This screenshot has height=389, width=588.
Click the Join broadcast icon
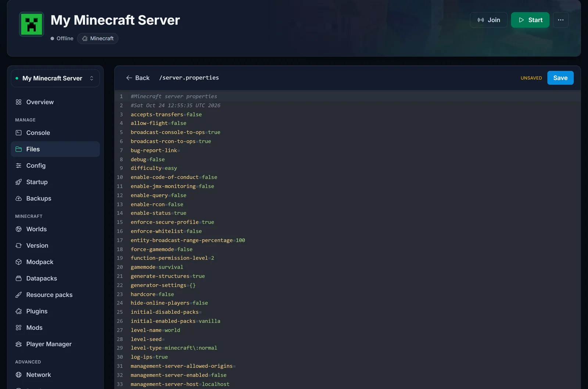coord(481,20)
